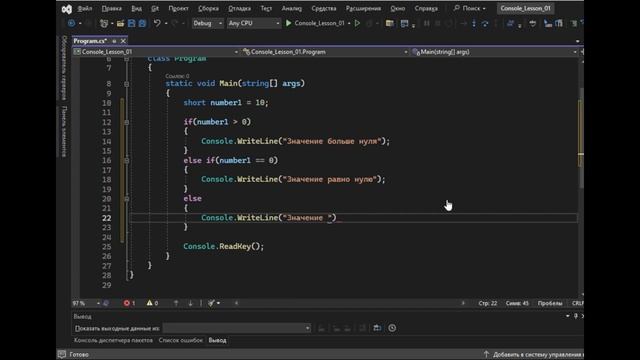
Task: Open the Анализ menu
Action: tap(292, 8)
